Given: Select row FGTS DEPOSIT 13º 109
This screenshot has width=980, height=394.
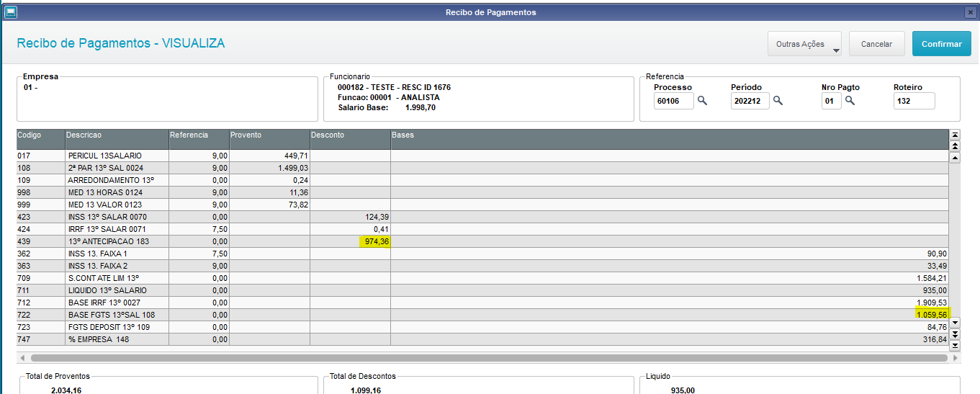Looking at the screenshot, I should [482, 327].
